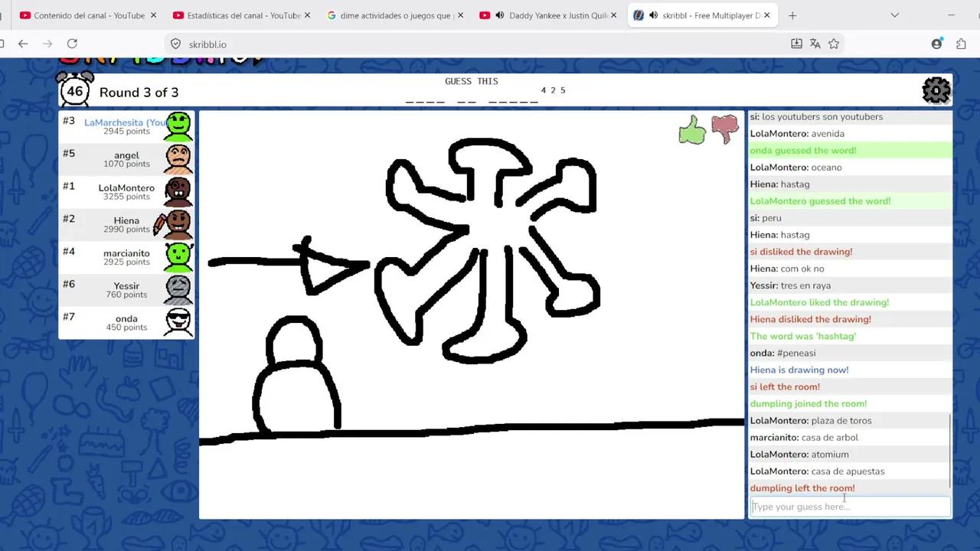Click Yessir's gray avatar

coord(178,289)
